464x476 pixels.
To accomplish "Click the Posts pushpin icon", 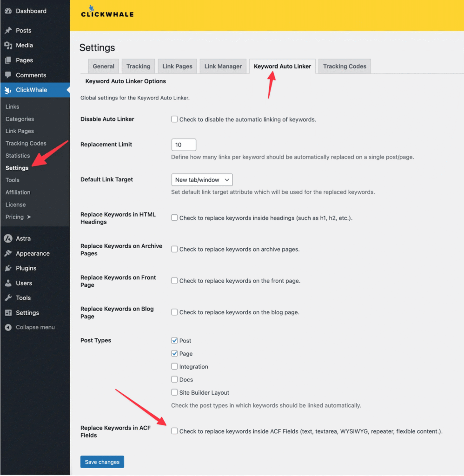I will pyautogui.click(x=8, y=30).
